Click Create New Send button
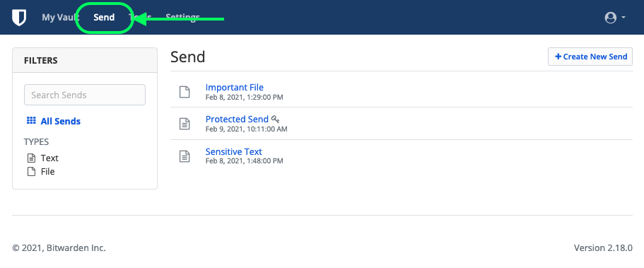644x268 pixels. pos(590,57)
